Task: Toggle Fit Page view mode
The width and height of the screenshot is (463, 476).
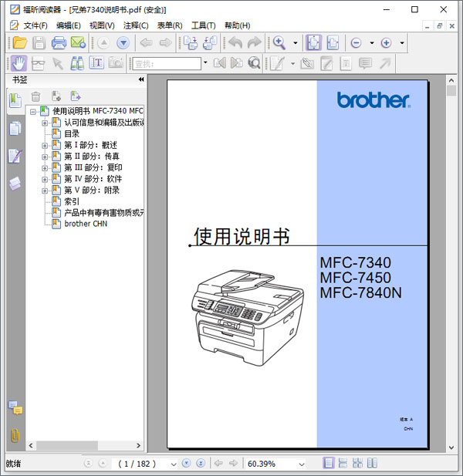Action: coord(313,42)
